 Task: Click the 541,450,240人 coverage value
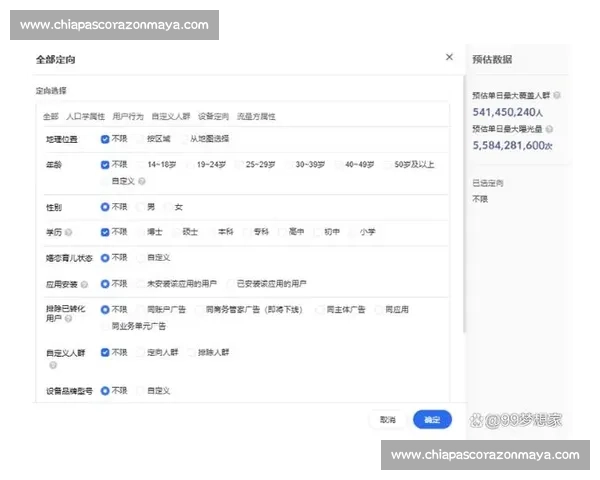coord(508,112)
